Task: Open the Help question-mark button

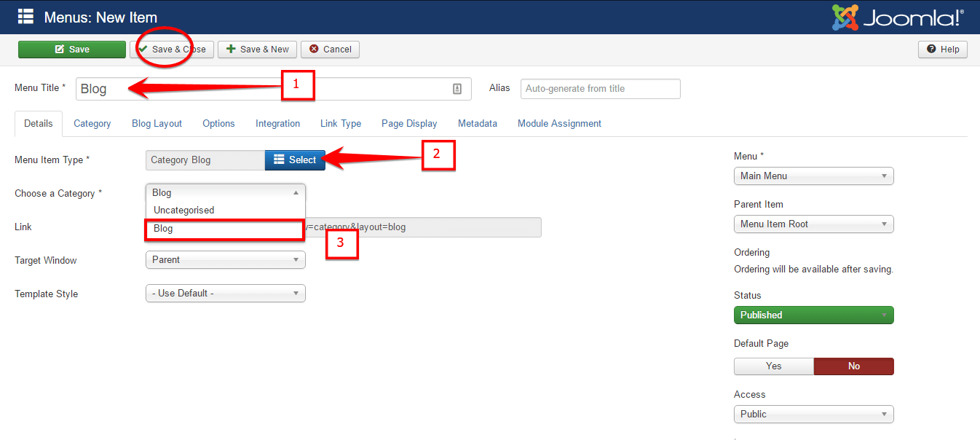Action: click(943, 50)
